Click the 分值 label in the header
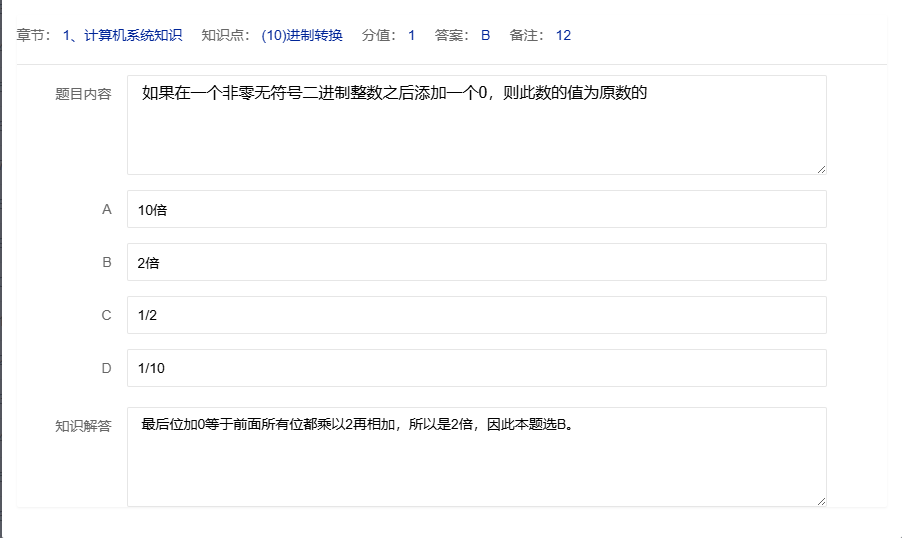 click(379, 36)
